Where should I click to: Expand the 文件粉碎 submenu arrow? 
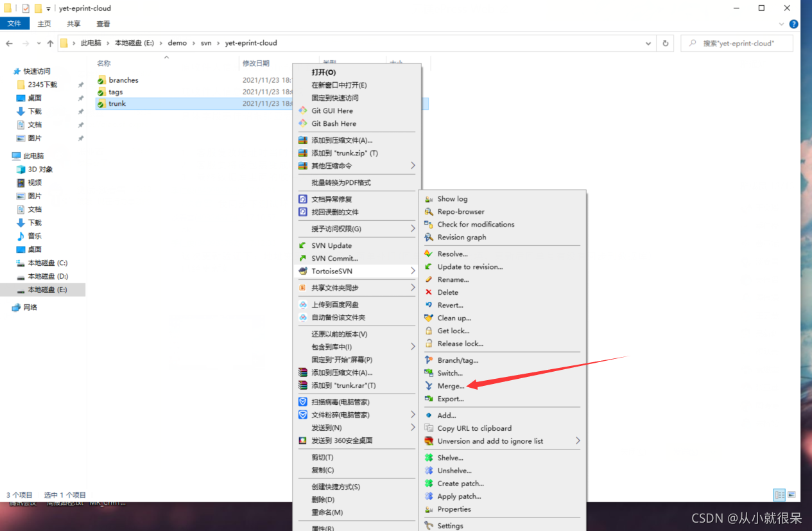413,415
